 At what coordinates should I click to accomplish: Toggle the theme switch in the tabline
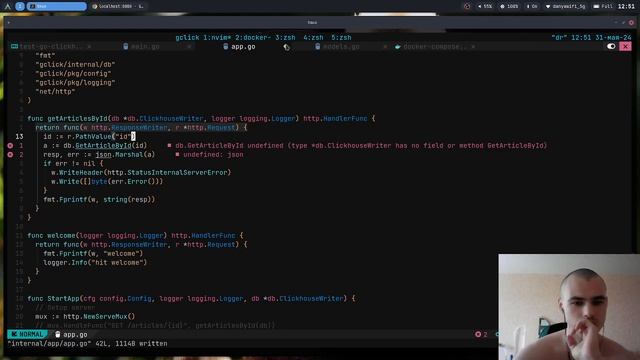tap(611, 46)
